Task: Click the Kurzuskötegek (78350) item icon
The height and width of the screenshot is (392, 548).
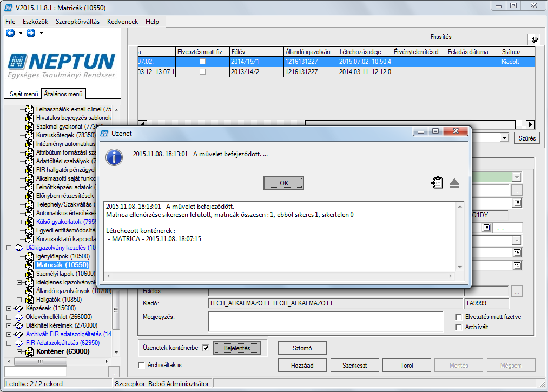Action: click(x=29, y=135)
